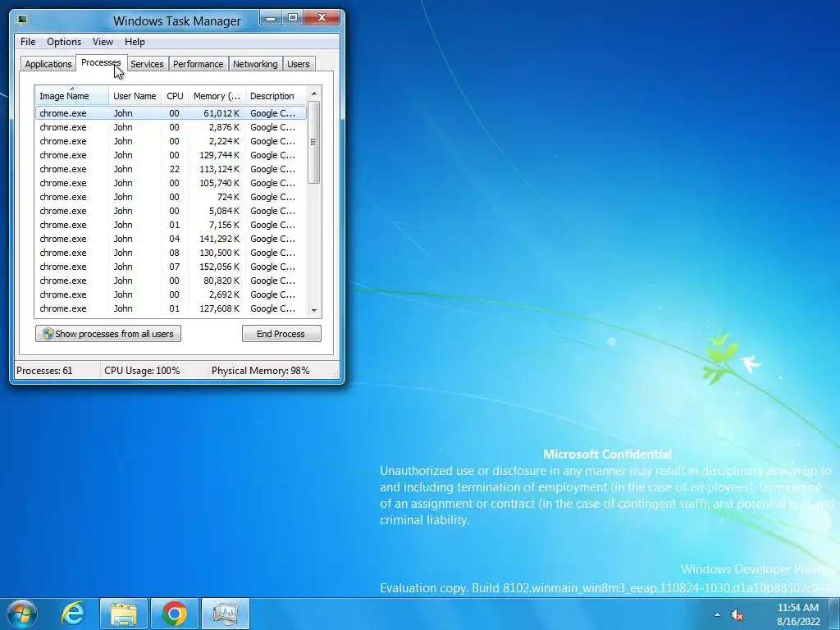Select chrome.exe row using 5,084 K

click(x=171, y=211)
